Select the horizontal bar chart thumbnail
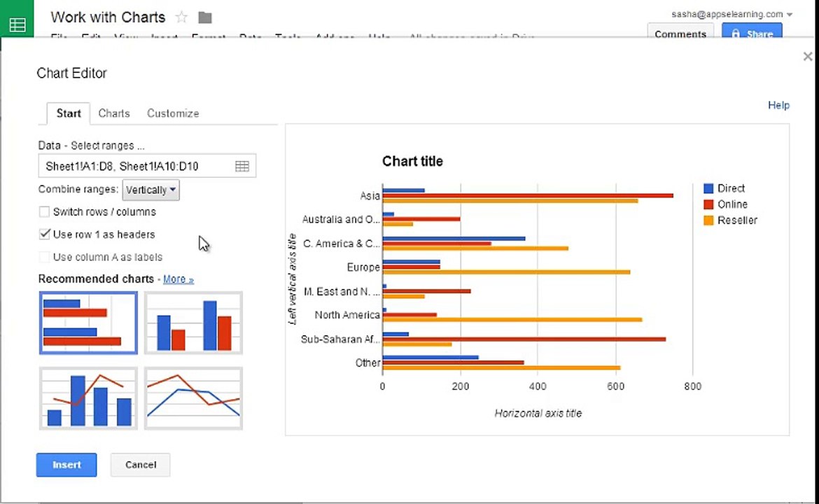The height and width of the screenshot is (504, 819). 88,323
